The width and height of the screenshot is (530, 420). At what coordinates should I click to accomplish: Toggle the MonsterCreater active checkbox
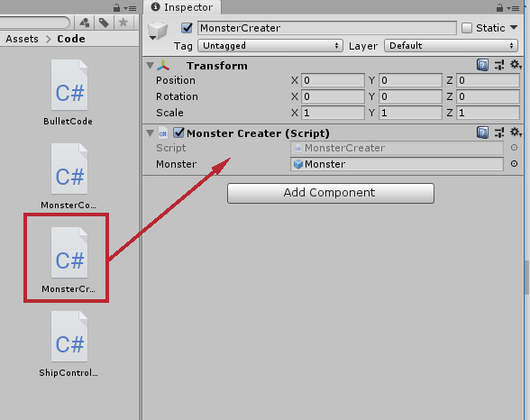(x=187, y=28)
